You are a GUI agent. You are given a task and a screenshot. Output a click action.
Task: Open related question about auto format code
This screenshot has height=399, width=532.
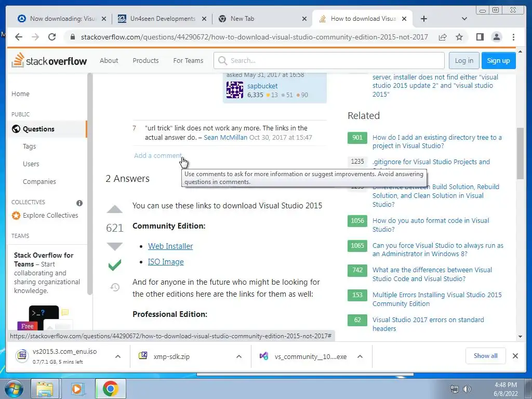click(431, 224)
